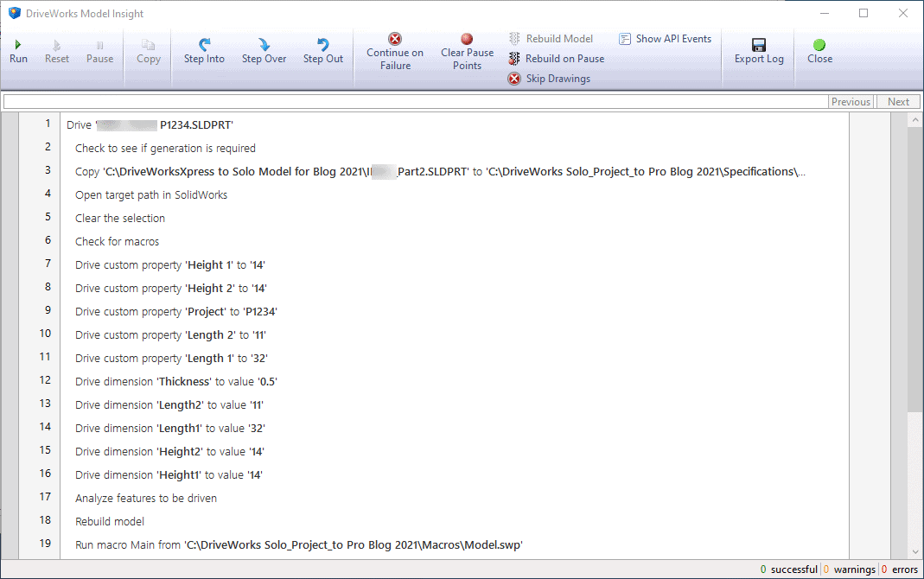Toggle Show API Events
Viewport: 924px width, 579px height.
[666, 39]
